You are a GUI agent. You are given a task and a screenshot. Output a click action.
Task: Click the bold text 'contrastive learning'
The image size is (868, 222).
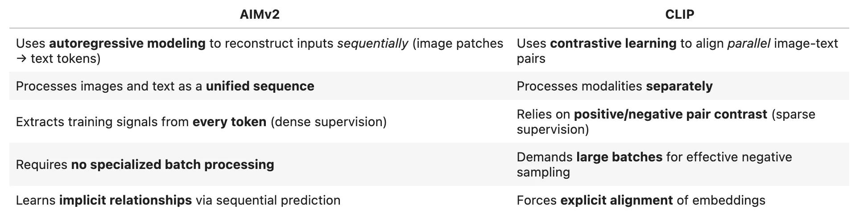(x=613, y=44)
